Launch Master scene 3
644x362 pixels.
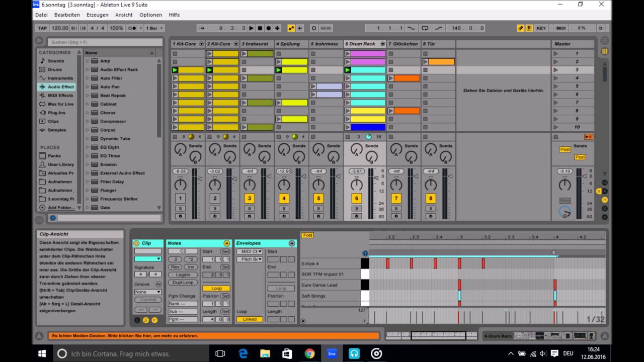(x=555, y=70)
